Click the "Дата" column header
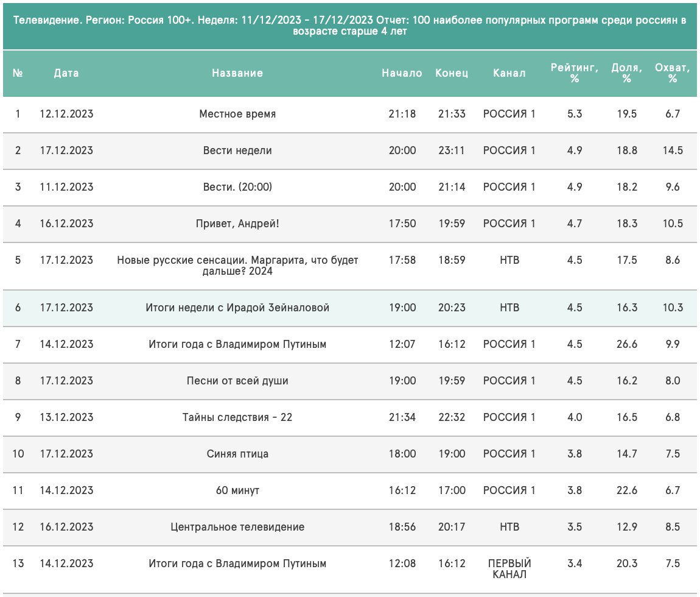700x597 pixels. 66,73
